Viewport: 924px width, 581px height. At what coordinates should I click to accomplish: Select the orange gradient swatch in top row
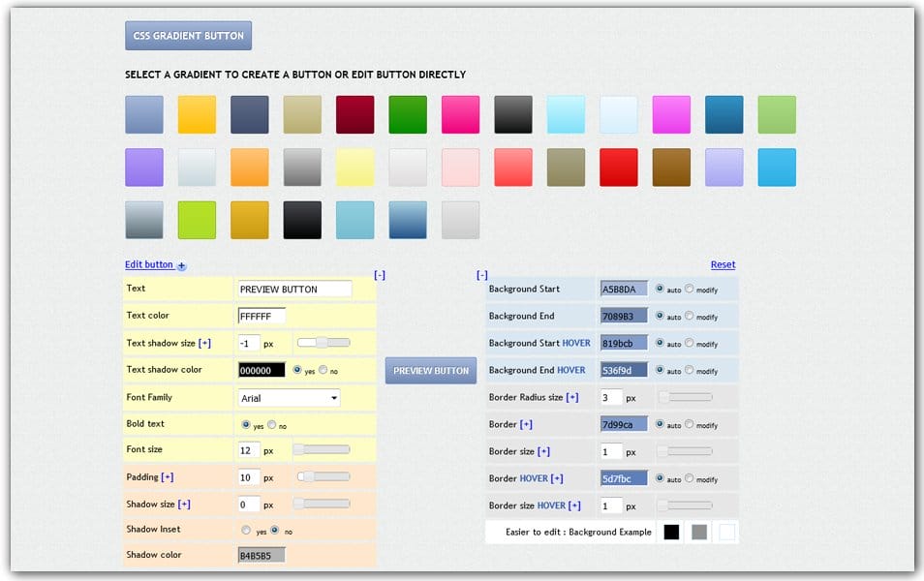point(197,113)
